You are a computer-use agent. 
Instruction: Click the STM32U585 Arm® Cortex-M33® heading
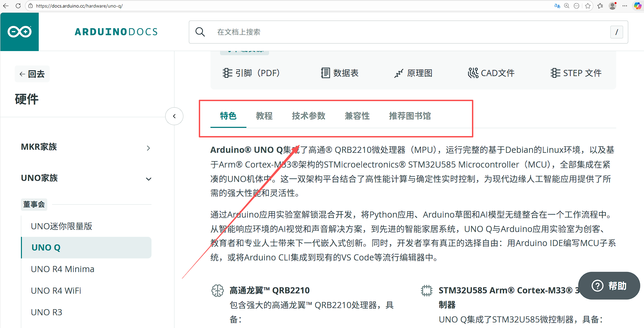point(509,297)
